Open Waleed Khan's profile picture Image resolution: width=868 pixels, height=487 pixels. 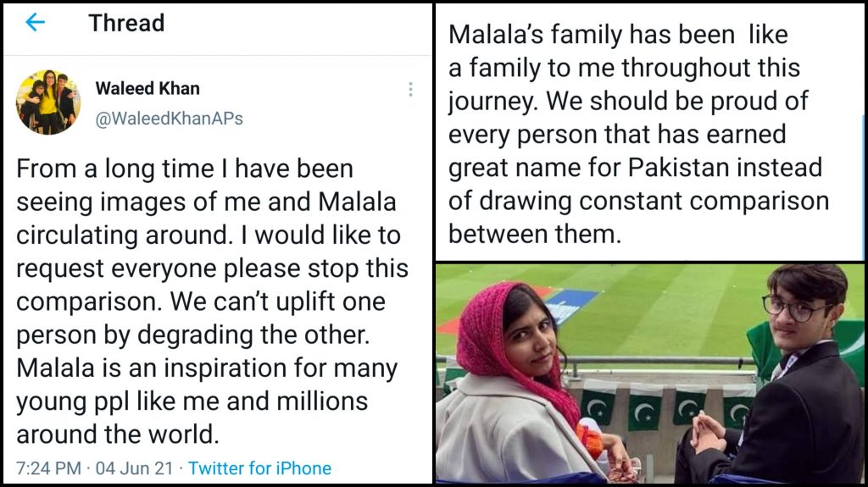pos(48,102)
